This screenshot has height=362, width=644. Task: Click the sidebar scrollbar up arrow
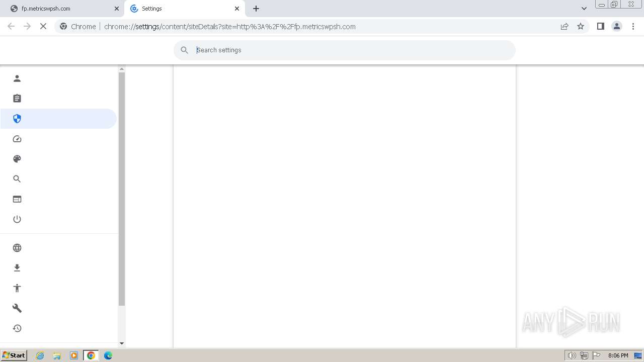(121, 68)
